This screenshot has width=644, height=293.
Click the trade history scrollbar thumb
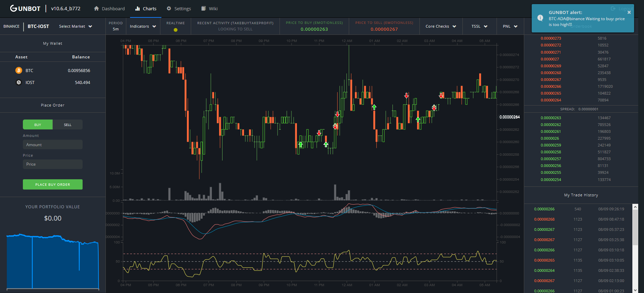635,227
